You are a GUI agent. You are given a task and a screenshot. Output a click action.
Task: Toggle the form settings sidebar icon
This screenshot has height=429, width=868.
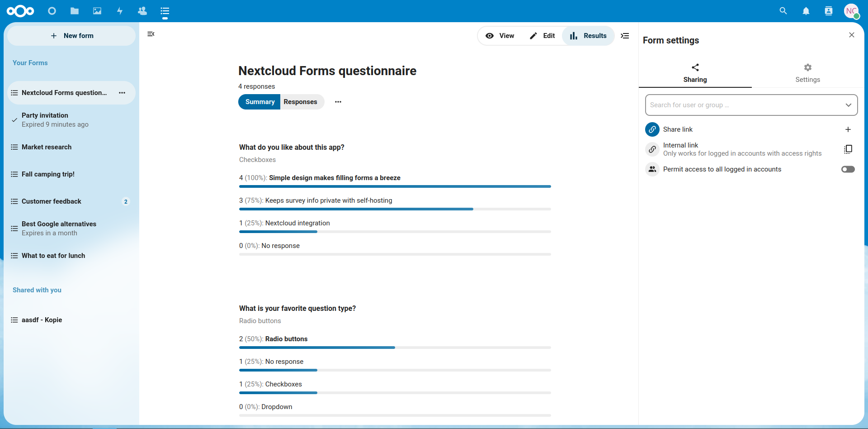(625, 36)
